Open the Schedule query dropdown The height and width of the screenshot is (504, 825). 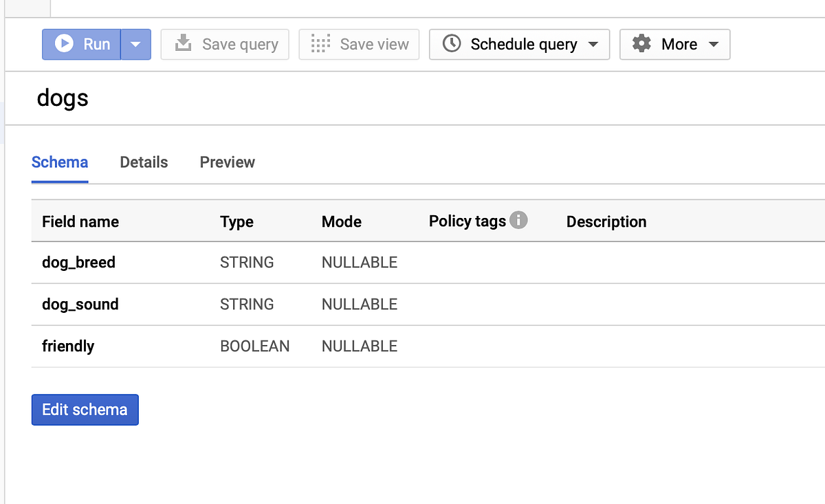[x=594, y=43]
